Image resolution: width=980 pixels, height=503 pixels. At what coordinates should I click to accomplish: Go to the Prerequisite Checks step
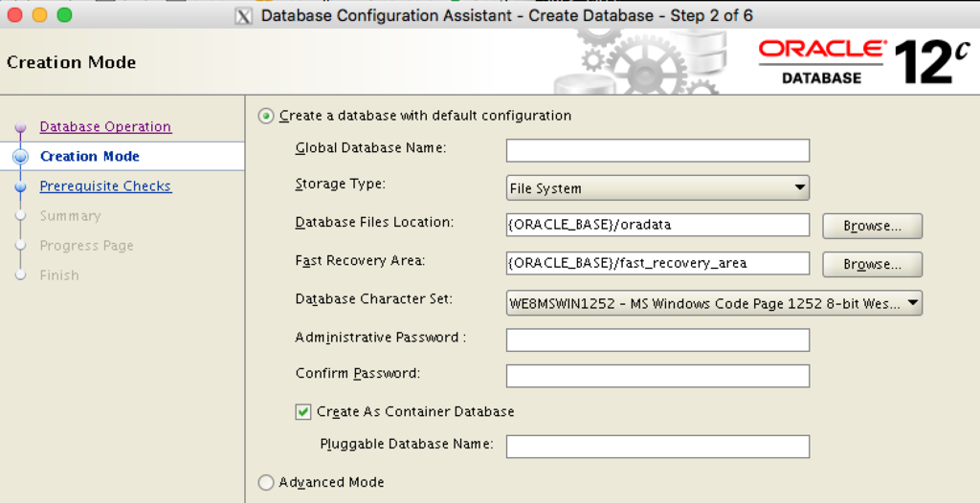pyautogui.click(x=105, y=186)
